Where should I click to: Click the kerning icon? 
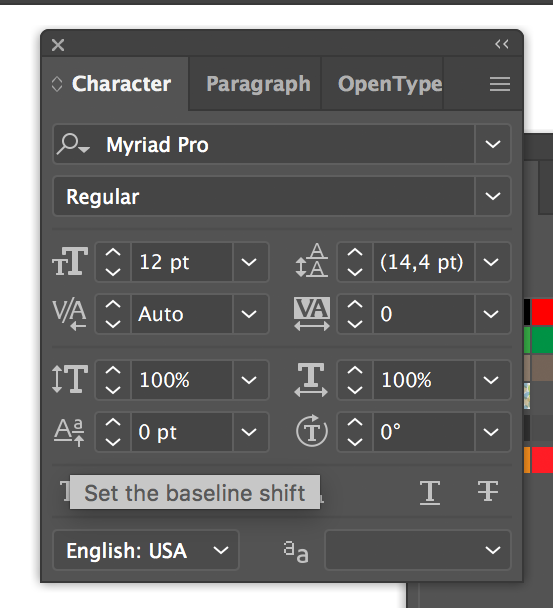70,314
